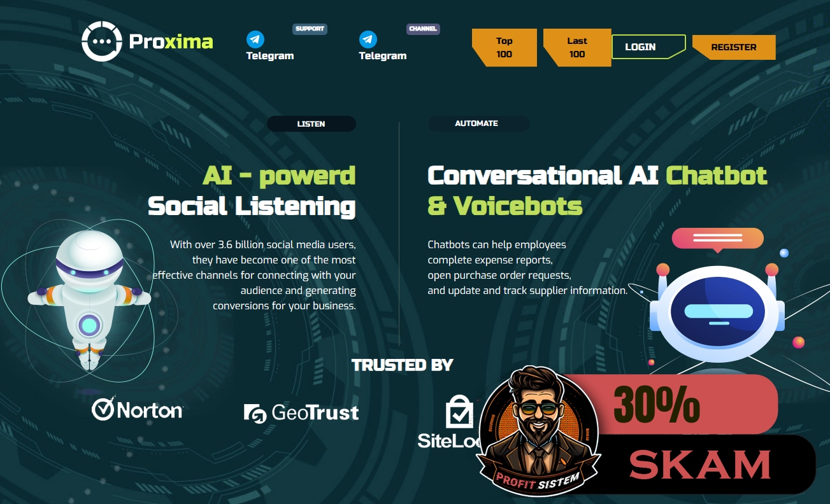This screenshot has width=830, height=504.
Task: Click the bearded Profit Sistem avatar badge
Action: pos(538,431)
